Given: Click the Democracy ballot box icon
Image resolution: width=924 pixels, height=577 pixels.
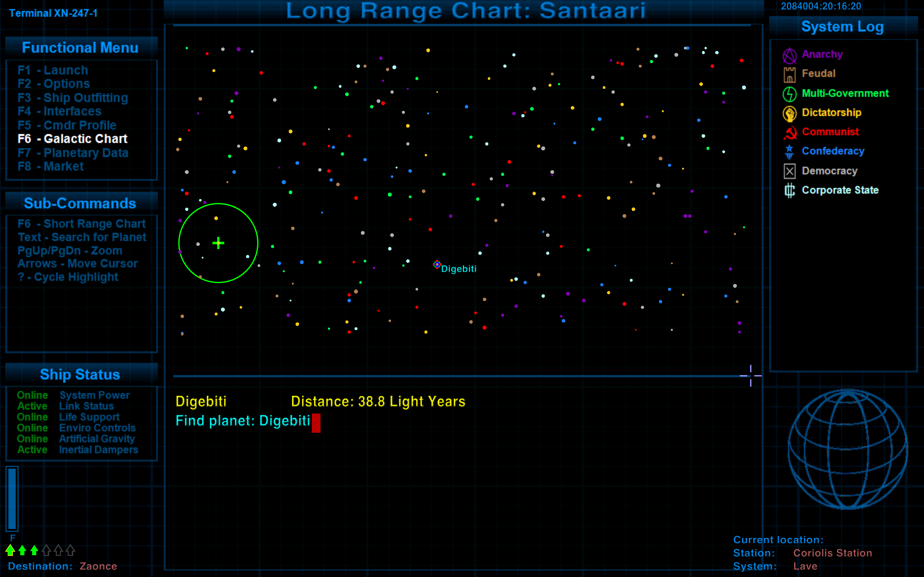Looking at the screenshot, I should pyautogui.click(x=789, y=171).
